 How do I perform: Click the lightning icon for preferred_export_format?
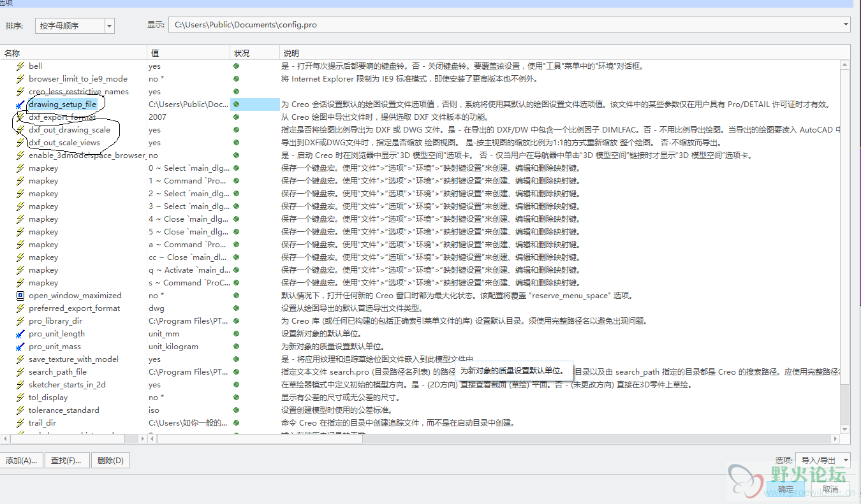point(20,308)
